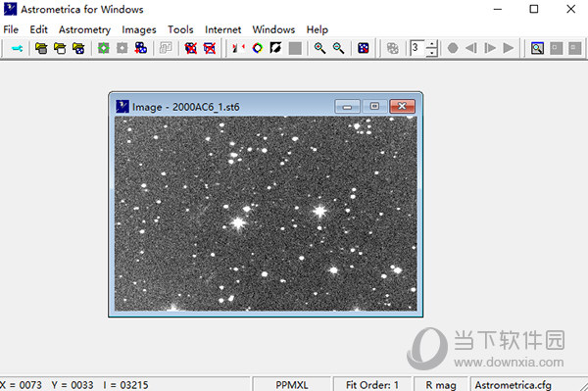588x391 pixels.
Task: Maximize the Astrometrica main window
Action: (534, 9)
